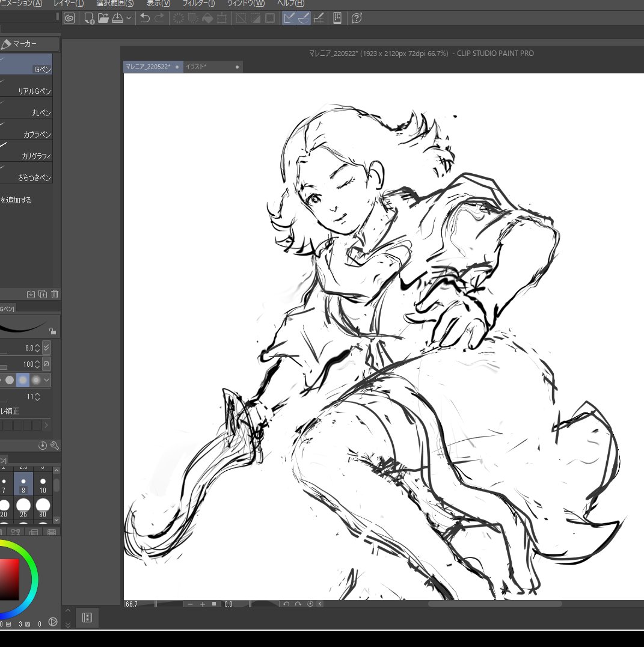
Task: Choose brush size preset 30
Action: click(43, 508)
